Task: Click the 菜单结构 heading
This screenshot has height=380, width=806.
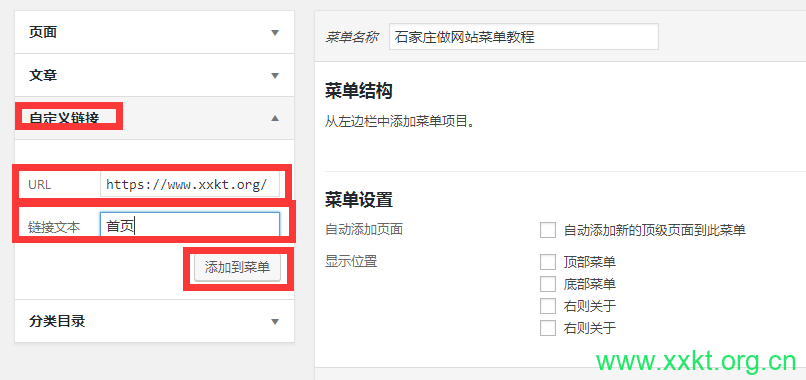Action: point(359,92)
